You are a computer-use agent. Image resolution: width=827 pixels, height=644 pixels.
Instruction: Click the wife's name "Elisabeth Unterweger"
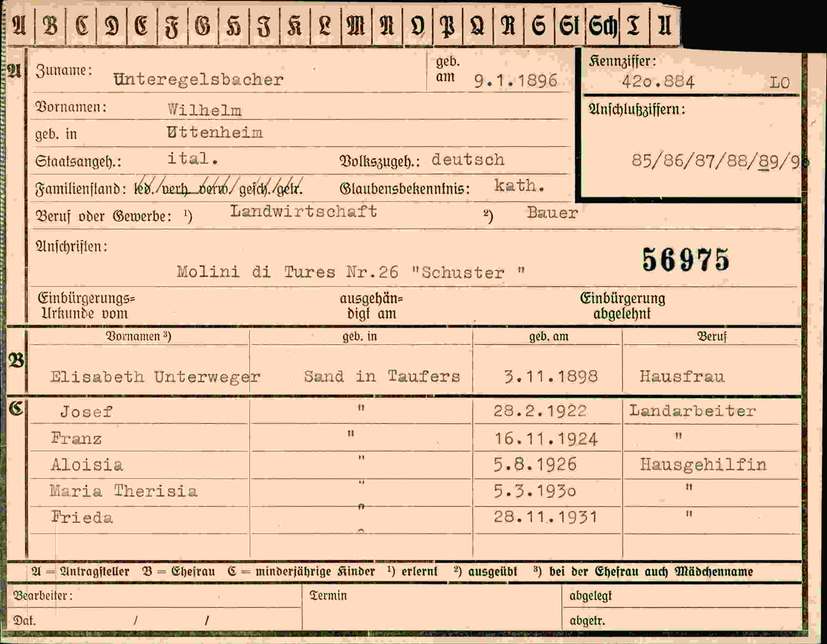coord(155,377)
